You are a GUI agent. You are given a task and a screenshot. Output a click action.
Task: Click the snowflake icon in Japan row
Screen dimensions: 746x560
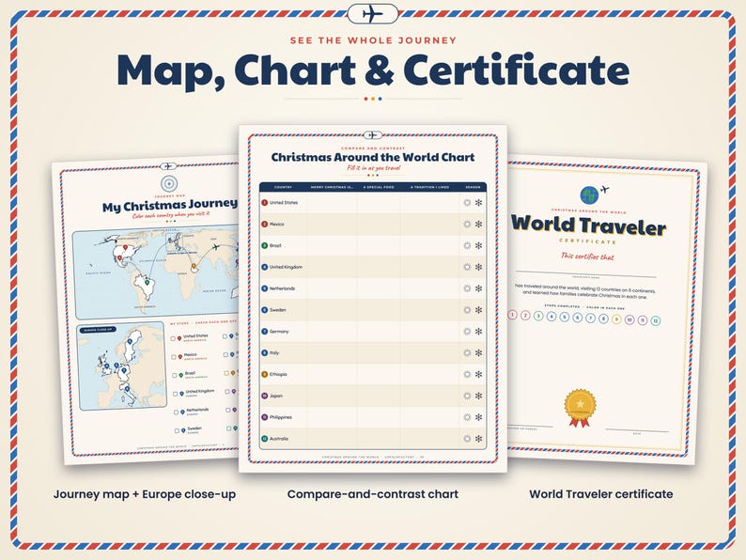click(x=478, y=396)
